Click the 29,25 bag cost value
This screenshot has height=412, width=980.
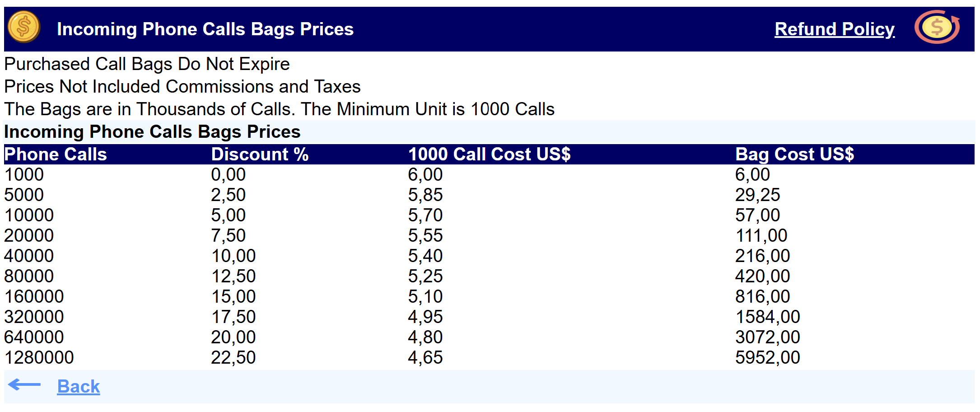(757, 195)
